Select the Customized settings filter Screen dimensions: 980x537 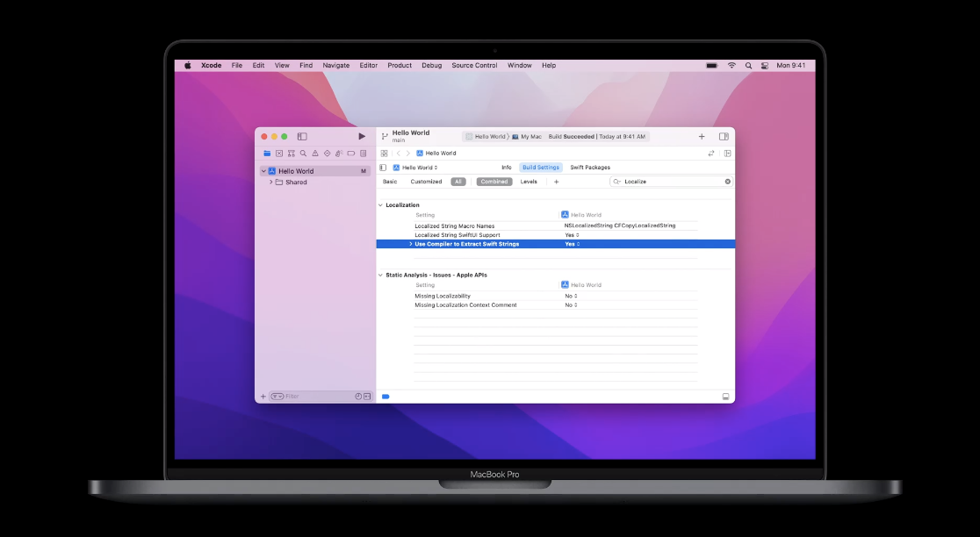click(426, 182)
